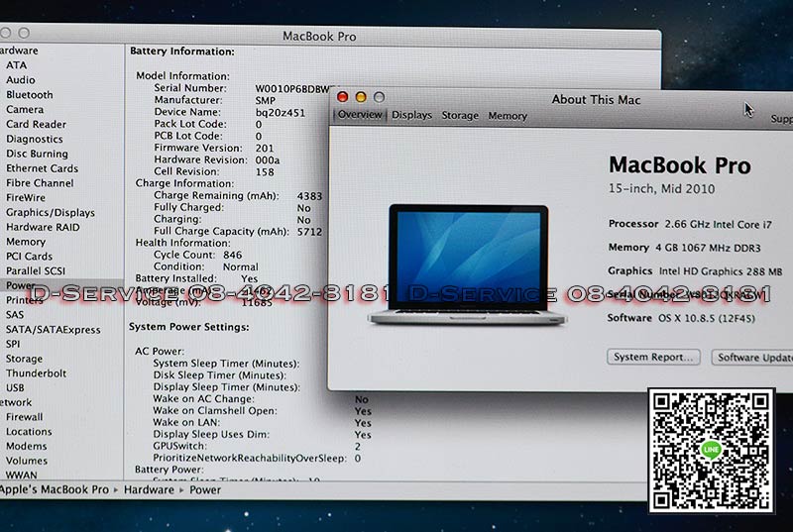Close the About This Mac window
This screenshot has width=793, height=532.
[342, 96]
